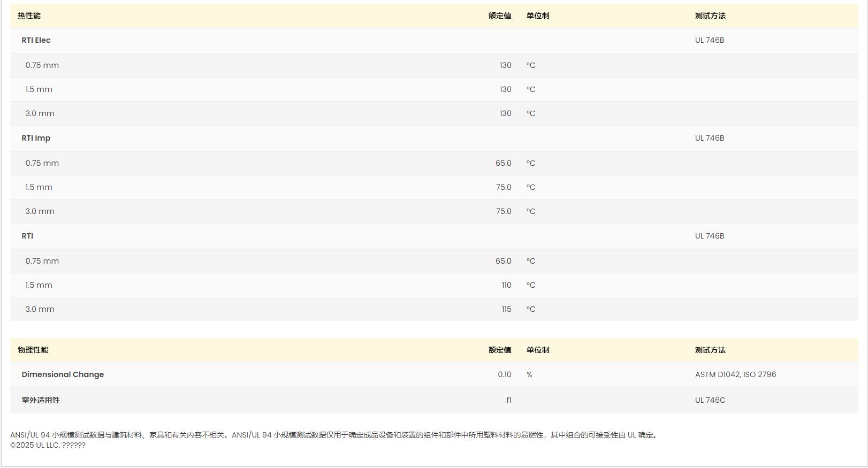Click °C unit for RTI Elec 0.75 mm
This screenshot has width=868, height=468.
[531, 65]
